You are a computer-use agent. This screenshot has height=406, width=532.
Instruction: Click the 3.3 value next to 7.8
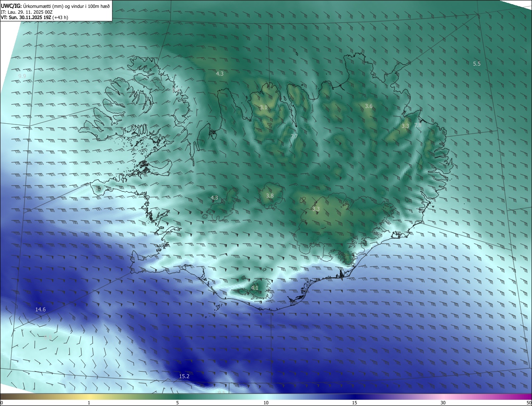pyautogui.click(x=405, y=126)
